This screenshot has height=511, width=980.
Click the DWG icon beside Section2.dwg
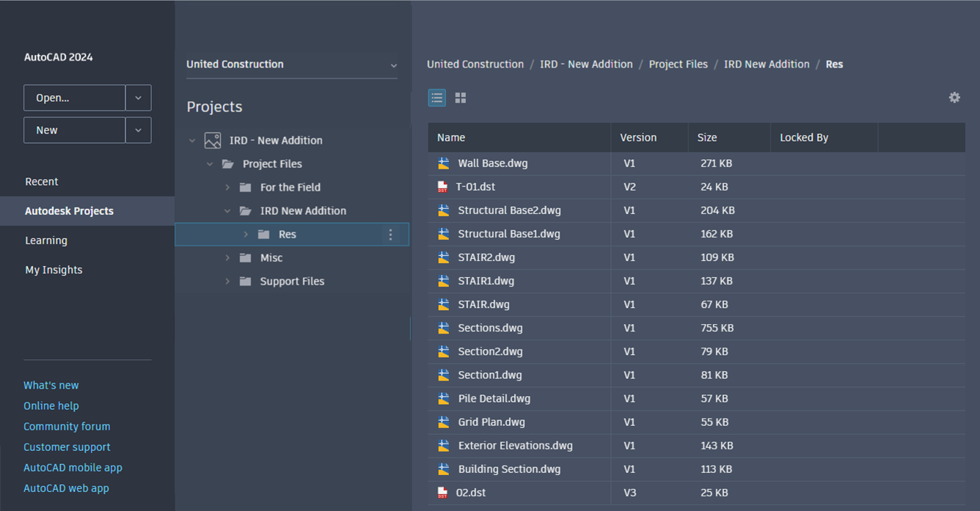click(x=443, y=351)
